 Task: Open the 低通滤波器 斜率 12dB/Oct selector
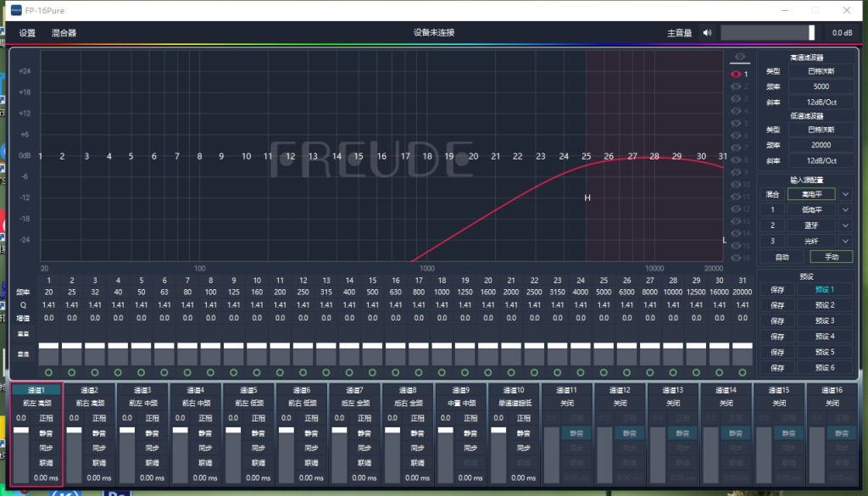821,160
